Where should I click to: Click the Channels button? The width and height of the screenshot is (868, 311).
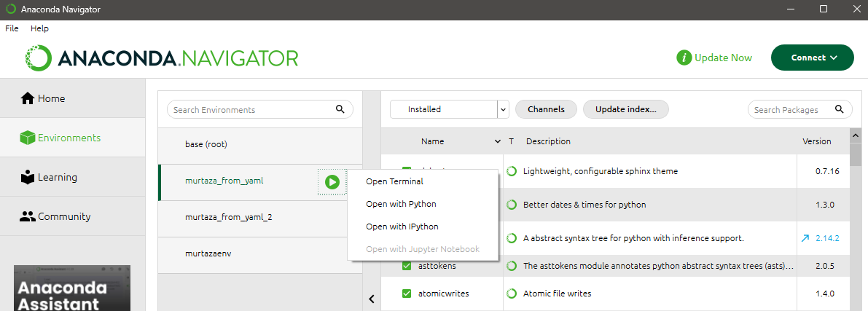pyautogui.click(x=546, y=109)
